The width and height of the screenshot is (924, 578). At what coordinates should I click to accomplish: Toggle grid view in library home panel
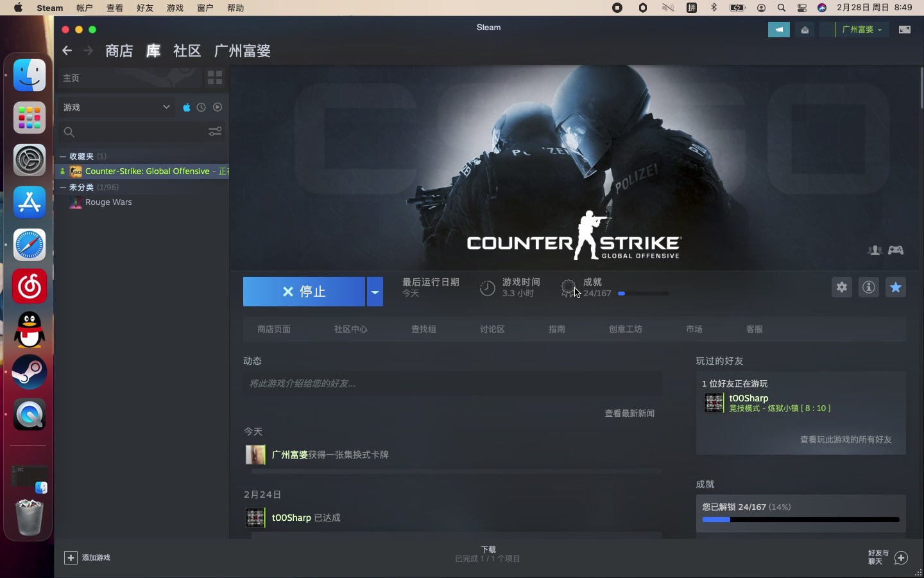pyautogui.click(x=215, y=78)
